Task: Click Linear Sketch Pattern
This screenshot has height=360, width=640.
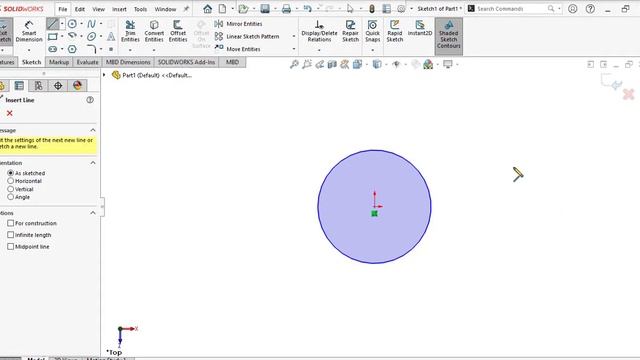Action: [247, 36]
